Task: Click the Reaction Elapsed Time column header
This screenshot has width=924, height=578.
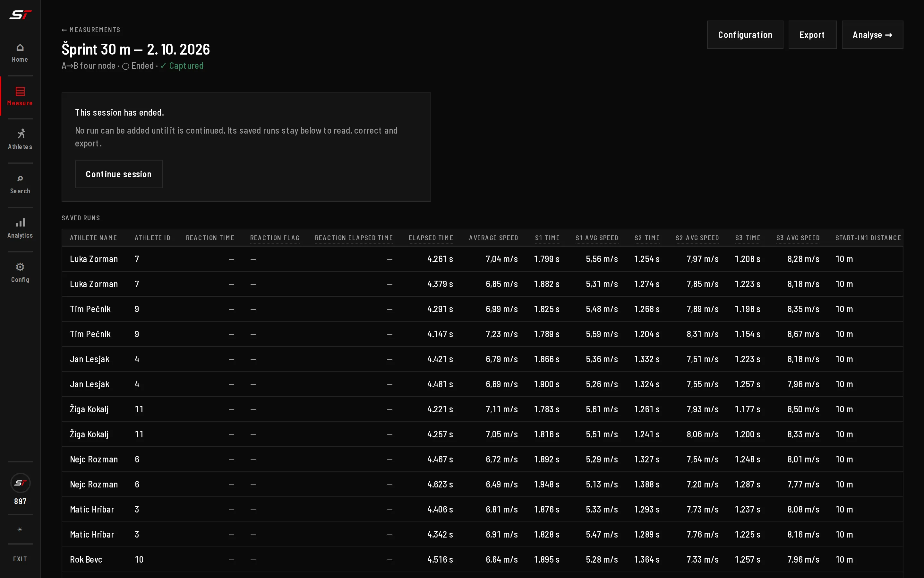Action: click(x=354, y=238)
